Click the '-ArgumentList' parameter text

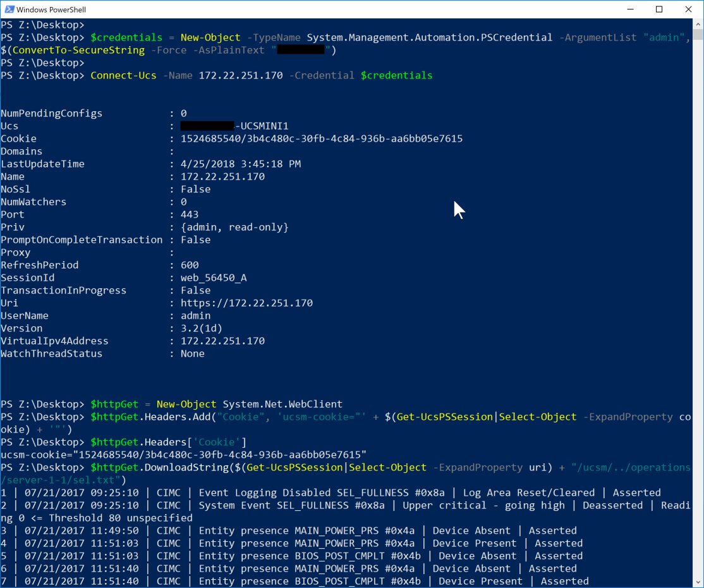pyautogui.click(x=598, y=37)
